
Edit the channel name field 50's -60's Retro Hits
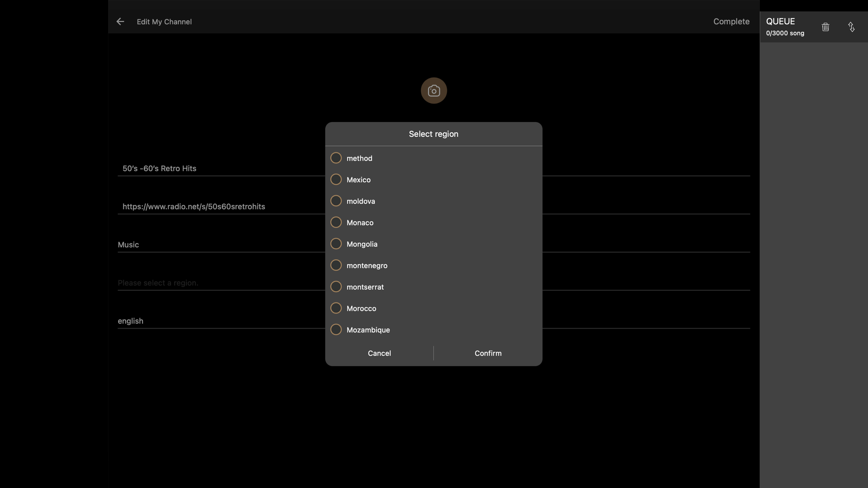click(434, 168)
